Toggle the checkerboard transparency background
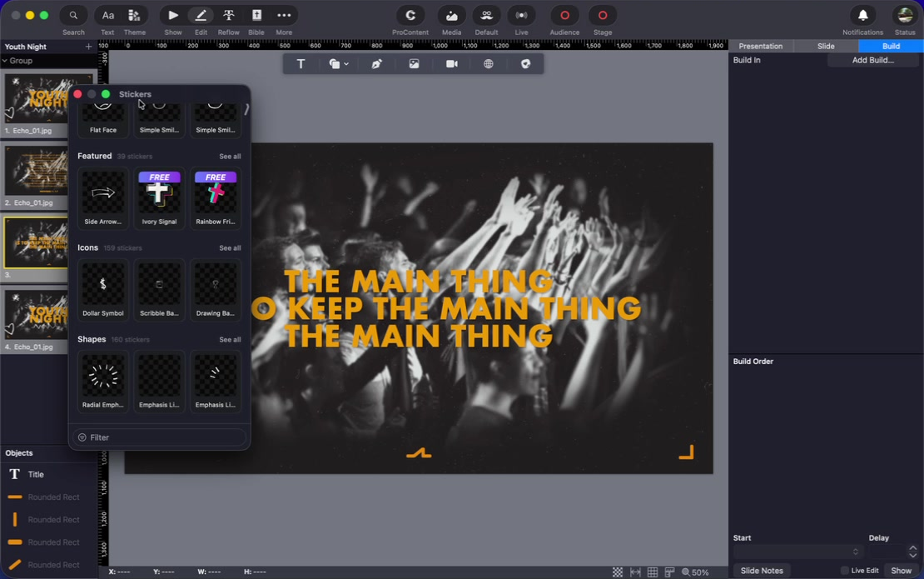The height and width of the screenshot is (579, 924). pos(617,572)
